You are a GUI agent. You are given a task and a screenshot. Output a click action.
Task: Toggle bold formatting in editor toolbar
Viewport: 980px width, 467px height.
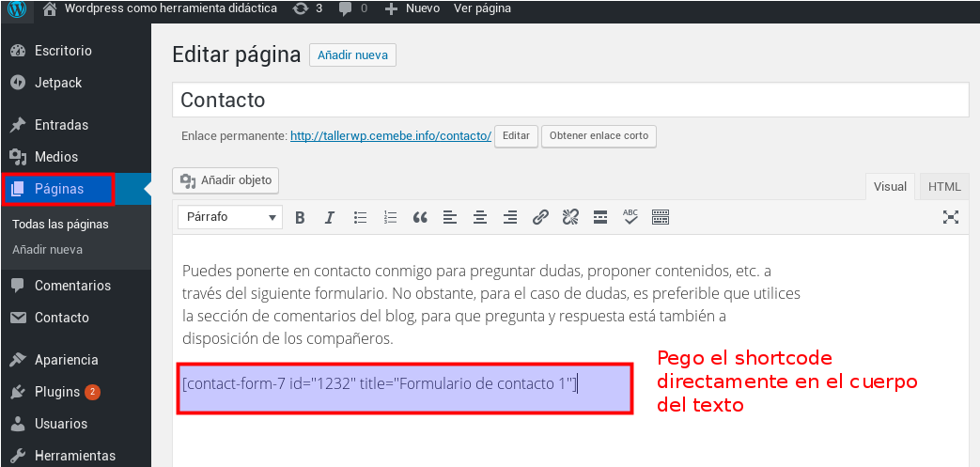300,217
